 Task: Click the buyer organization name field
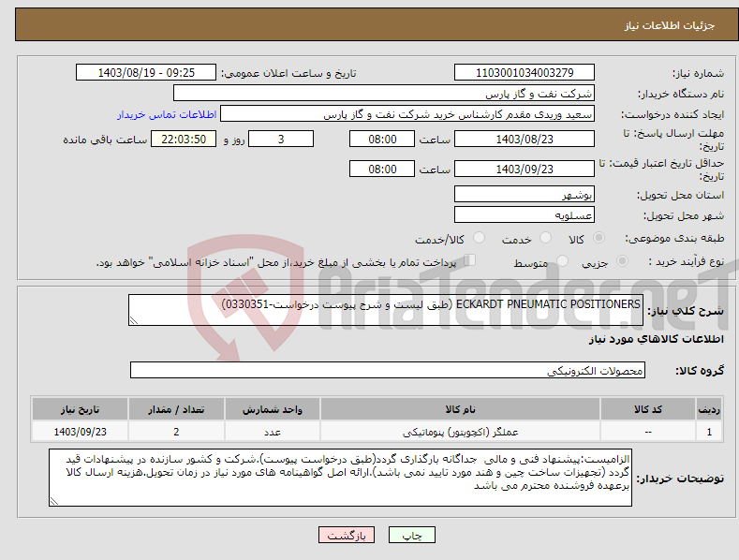384,94
